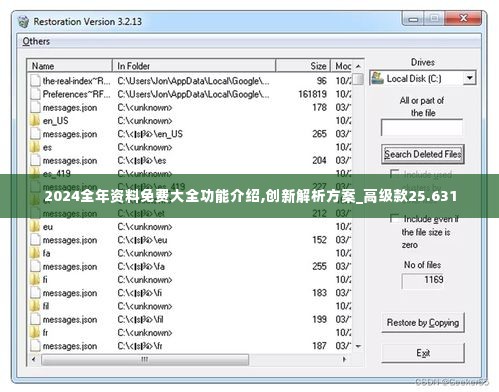Click the file list scroll down arrow

[x=358, y=346]
